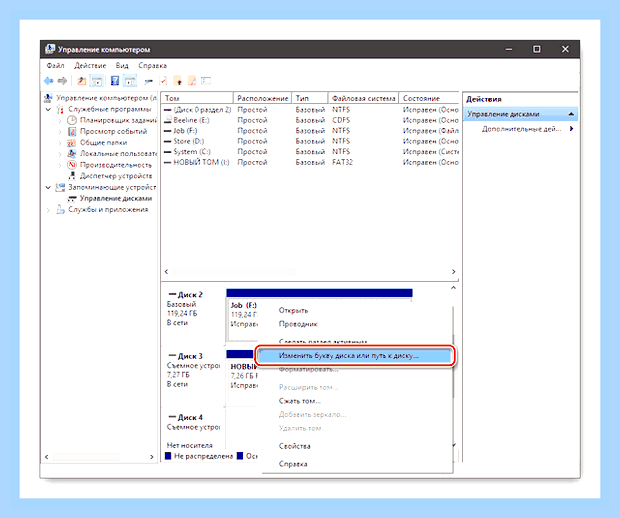Expand the Производительность node
The width and height of the screenshot is (620, 518).
pyautogui.click(x=60, y=164)
